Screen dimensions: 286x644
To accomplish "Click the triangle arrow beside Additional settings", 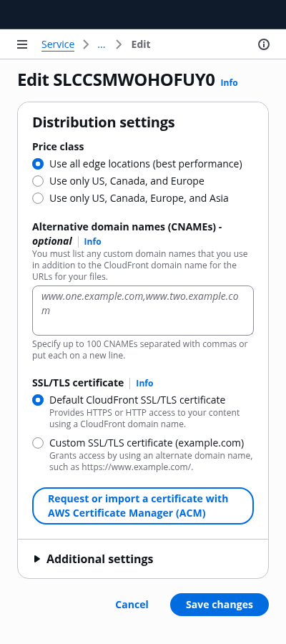I will coord(37,559).
